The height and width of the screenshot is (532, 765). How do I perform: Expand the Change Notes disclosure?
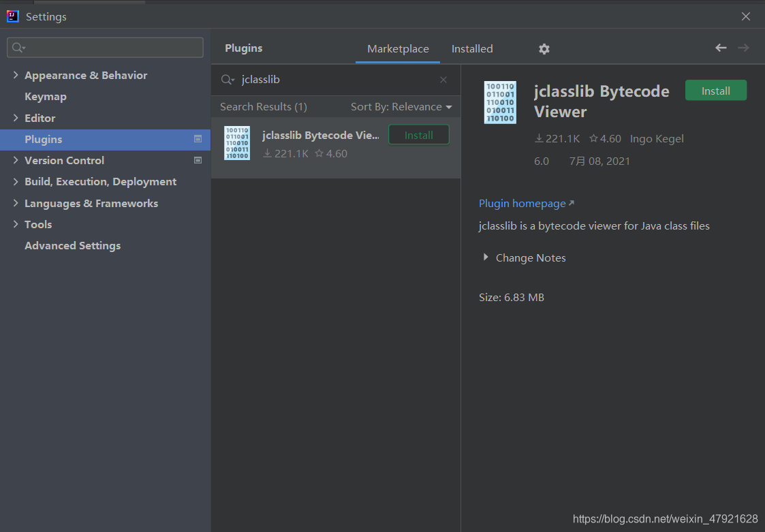pos(486,257)
